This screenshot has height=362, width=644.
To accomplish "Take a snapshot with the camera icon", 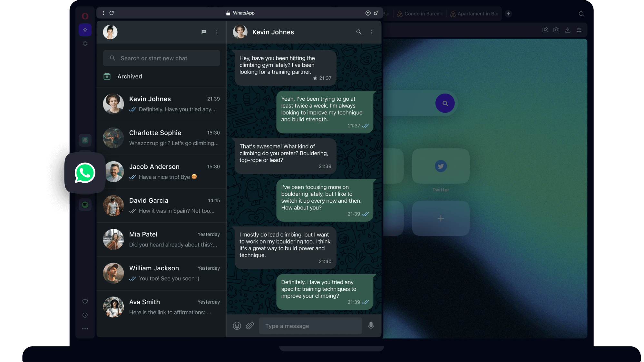I will coord(556,30).
